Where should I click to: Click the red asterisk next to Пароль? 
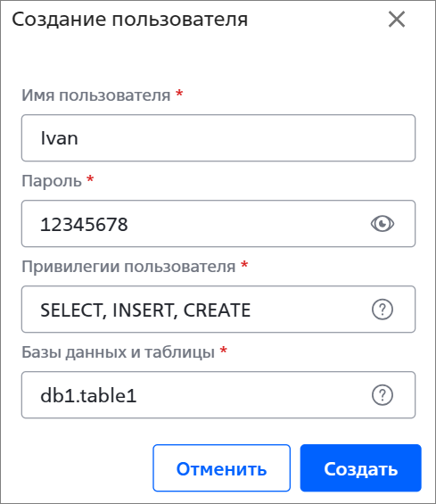pyautogui.click(x=90, y=179)
